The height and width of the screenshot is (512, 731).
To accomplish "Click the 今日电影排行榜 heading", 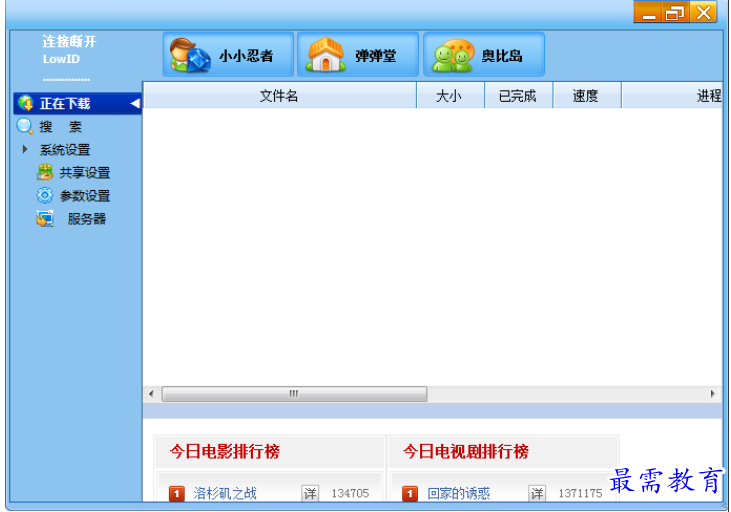I will point(225,451).
